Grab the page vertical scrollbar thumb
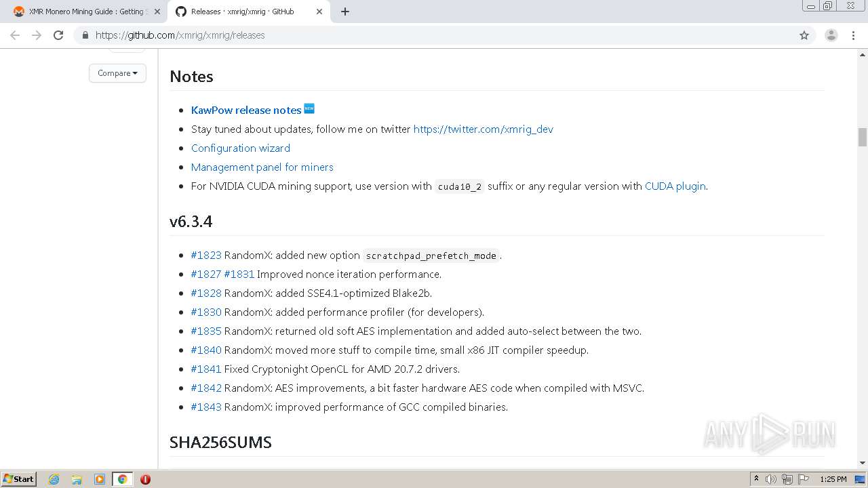The height and width of the screenshot is (488, 868). [863, 137]
